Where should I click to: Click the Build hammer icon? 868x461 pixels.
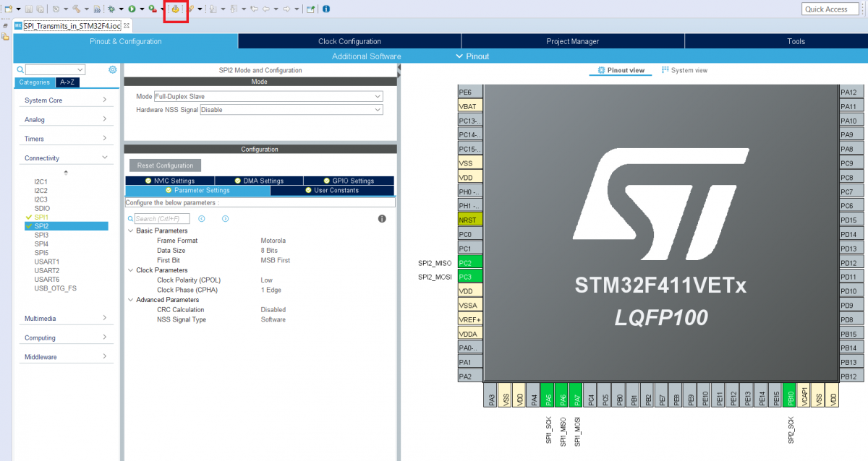(x=76, y=9)
